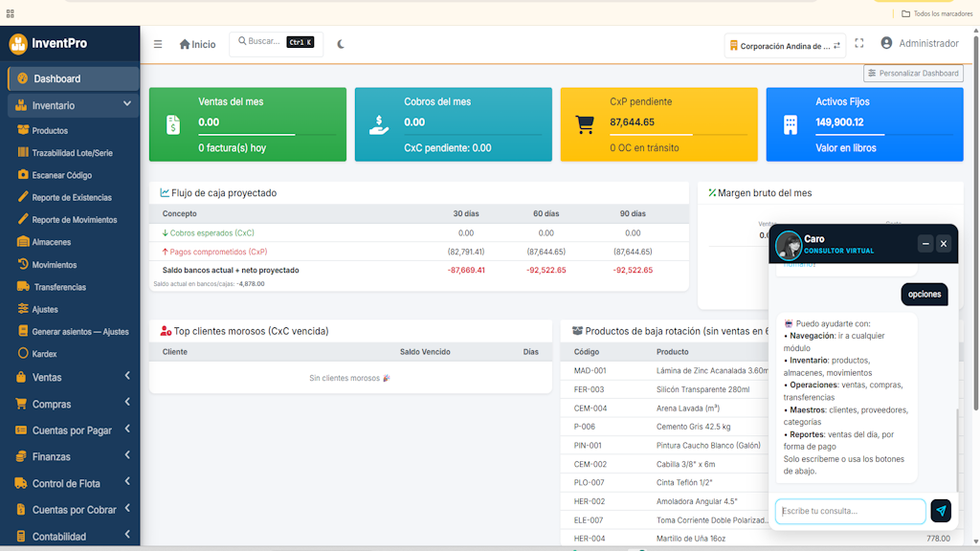The width and height of the screenshot is (980, 551).
Task: Minimize the Caro chat widget
Action: [925, 244]
